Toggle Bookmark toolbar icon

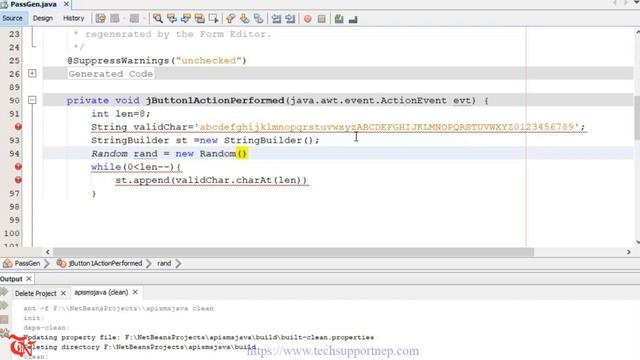point(258,18)
